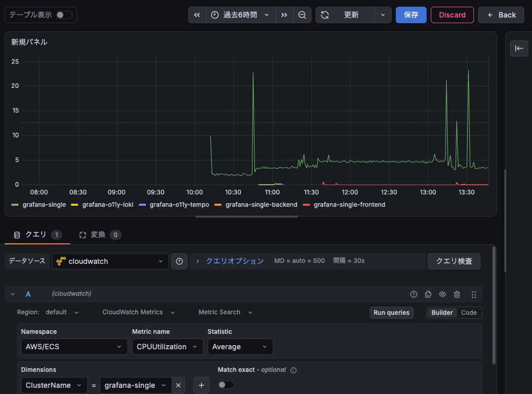Click the query editor vertical scrollbar

[x=493, y=306]
